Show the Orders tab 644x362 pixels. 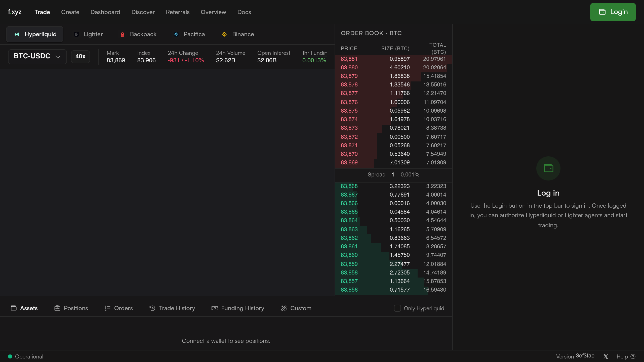tap(119, 308)
